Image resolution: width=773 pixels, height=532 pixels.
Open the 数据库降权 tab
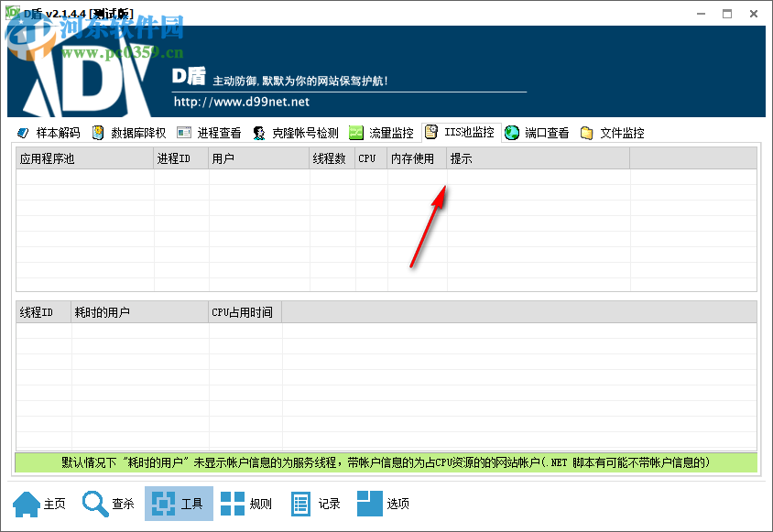pos(129,133)
